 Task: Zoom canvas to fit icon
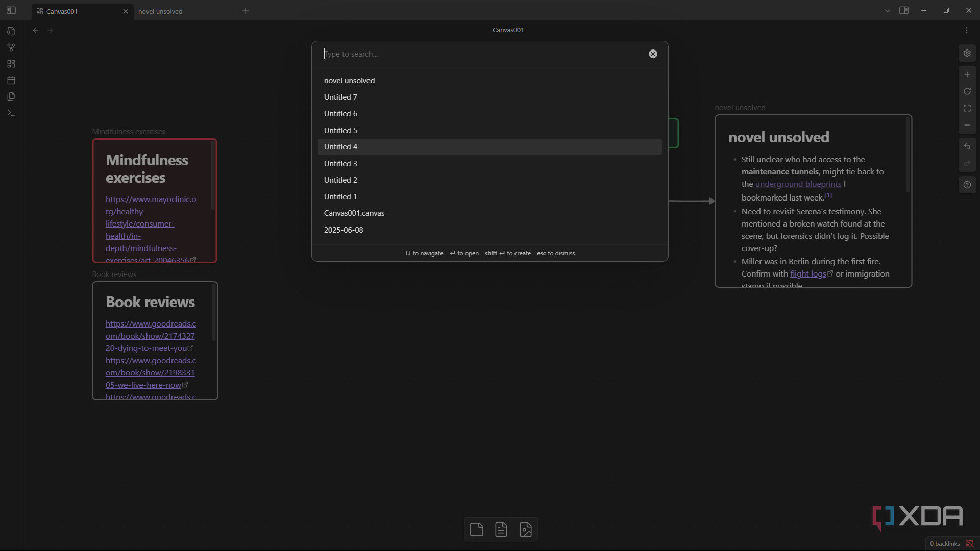(967, 108)
